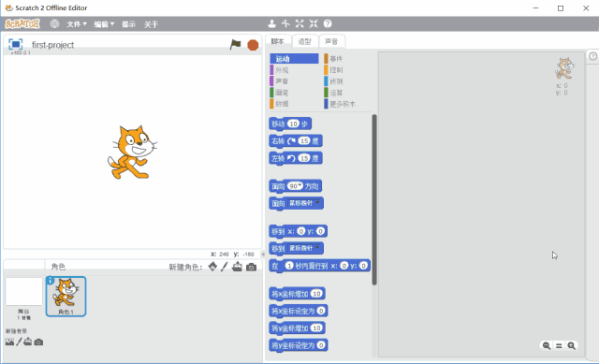Viewport: 599px width, 364px height.
Task: Open sprite info via blue i badge
Action: click(x=50, y=281)
